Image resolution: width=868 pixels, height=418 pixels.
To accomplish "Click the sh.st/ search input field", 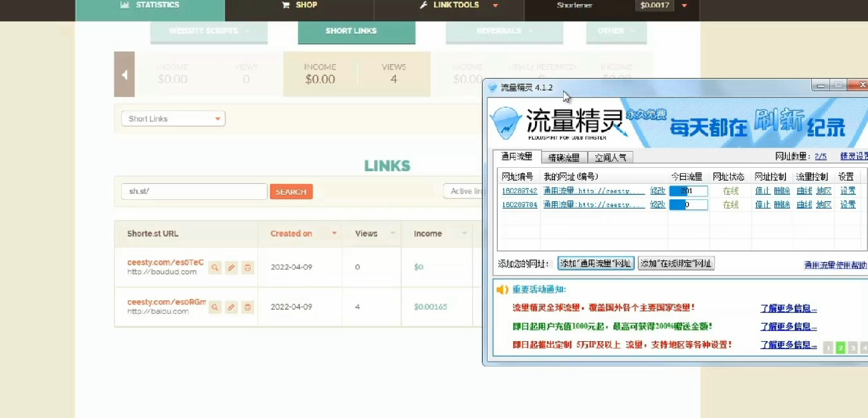I will point(194,192).
